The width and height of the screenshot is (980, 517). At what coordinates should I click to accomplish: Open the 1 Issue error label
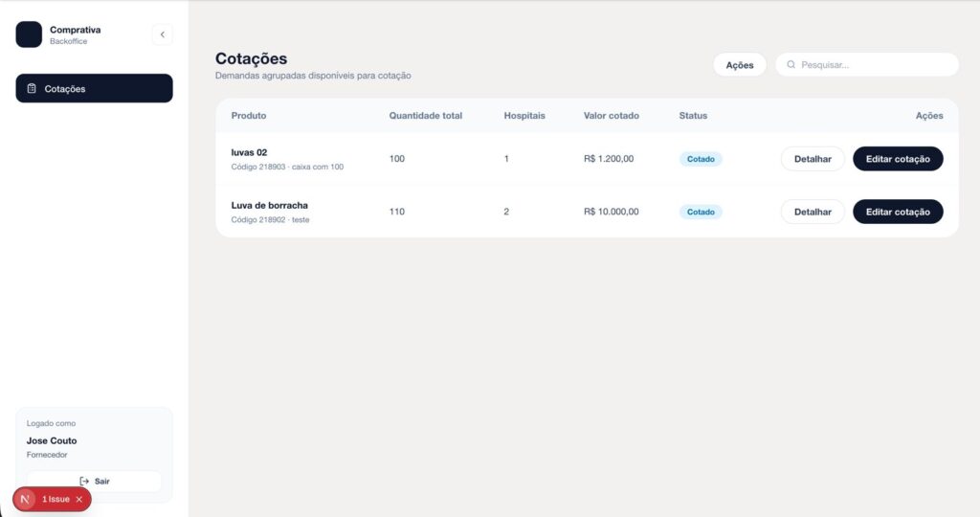[x=56, y=499]
